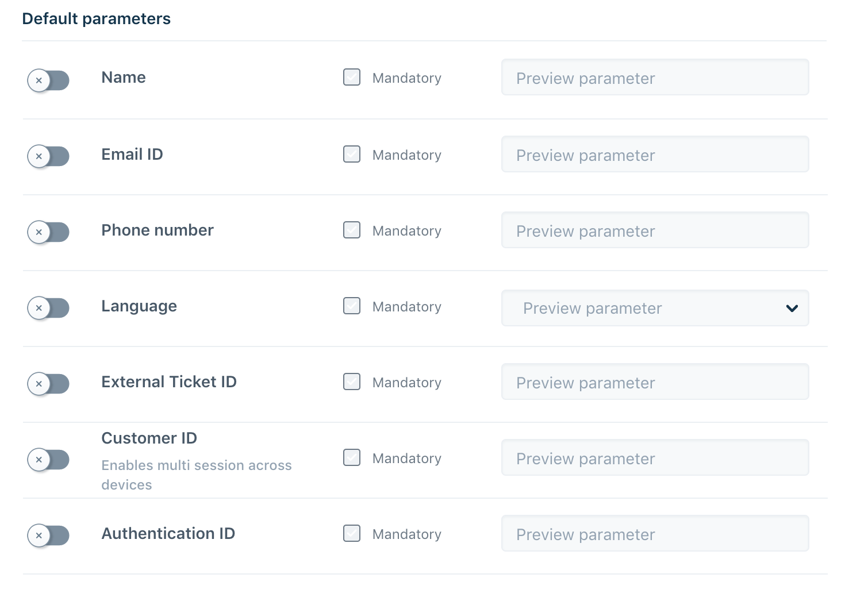Tick Mandatory for External Ticket ID
The image size is (868, 601).
pos(352,382)
